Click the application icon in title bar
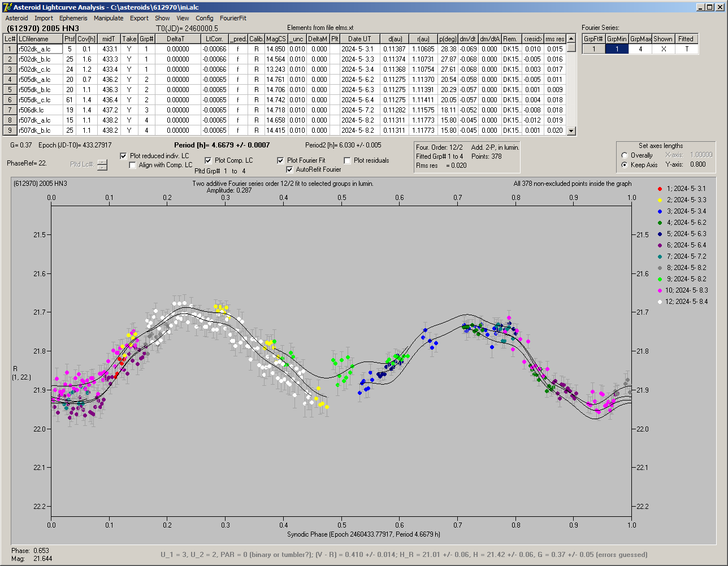 [7, 7]
